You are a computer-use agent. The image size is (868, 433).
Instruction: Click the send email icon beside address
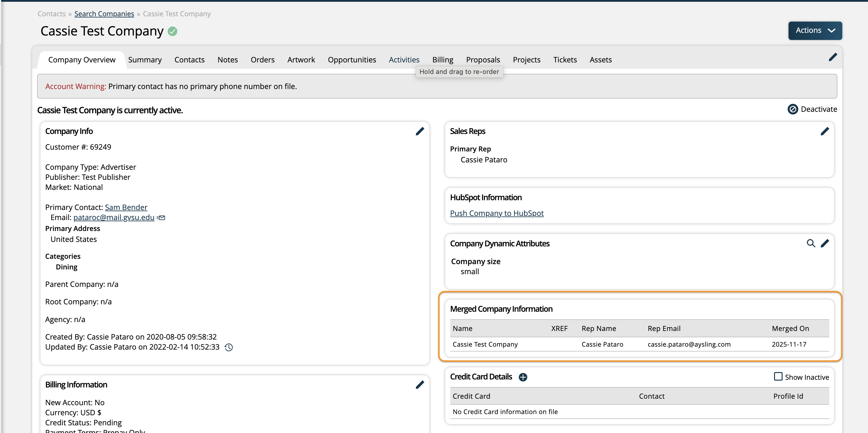[161, 217]
